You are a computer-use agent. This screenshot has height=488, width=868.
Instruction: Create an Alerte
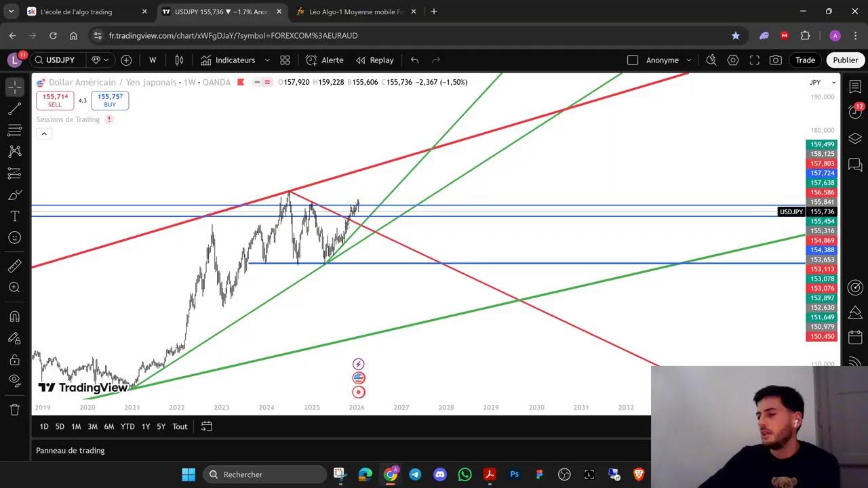[x=324, y=60]
